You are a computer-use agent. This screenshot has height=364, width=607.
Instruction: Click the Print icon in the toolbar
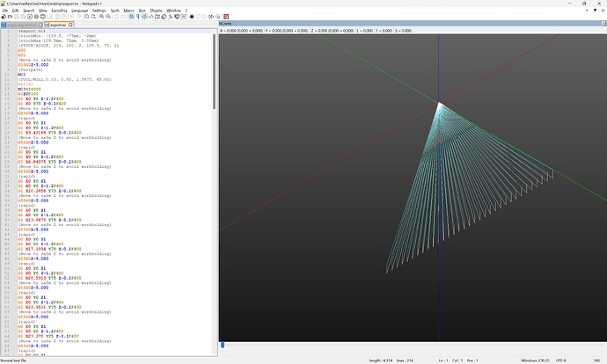[x=42, y=17]
